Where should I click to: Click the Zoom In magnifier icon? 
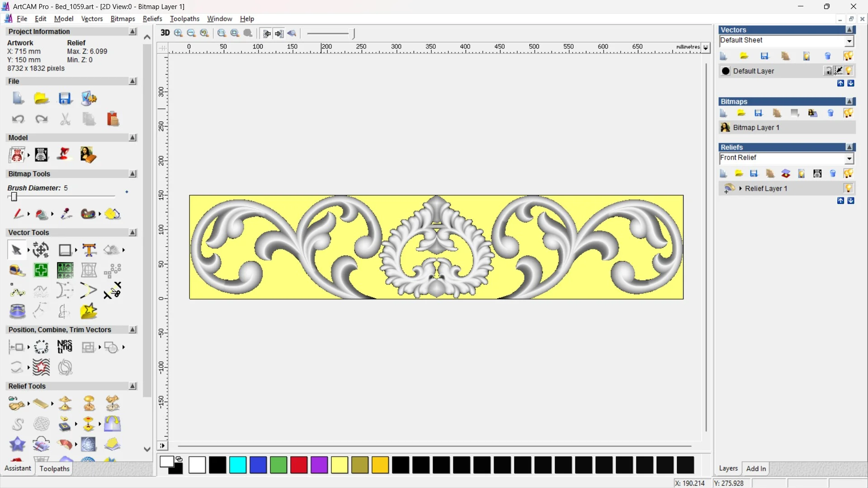tap(179, 33)
